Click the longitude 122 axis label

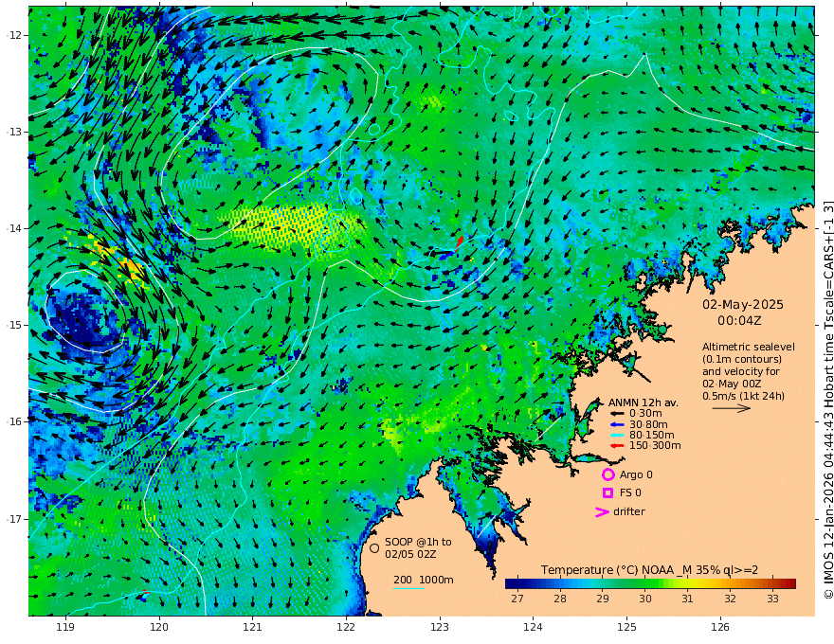click(346, 627)
